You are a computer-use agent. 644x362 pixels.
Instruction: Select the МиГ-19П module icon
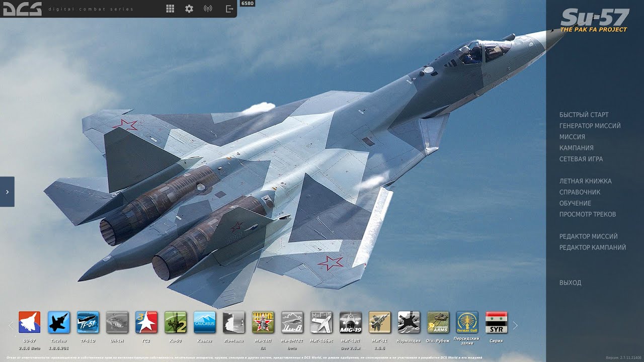350,322
